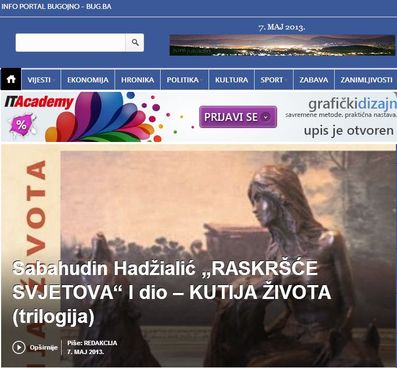This screenshot has height=368, width=397.
Task: Click the article date 7. MAJ 2013.
Action: click(x=85, y=352)
